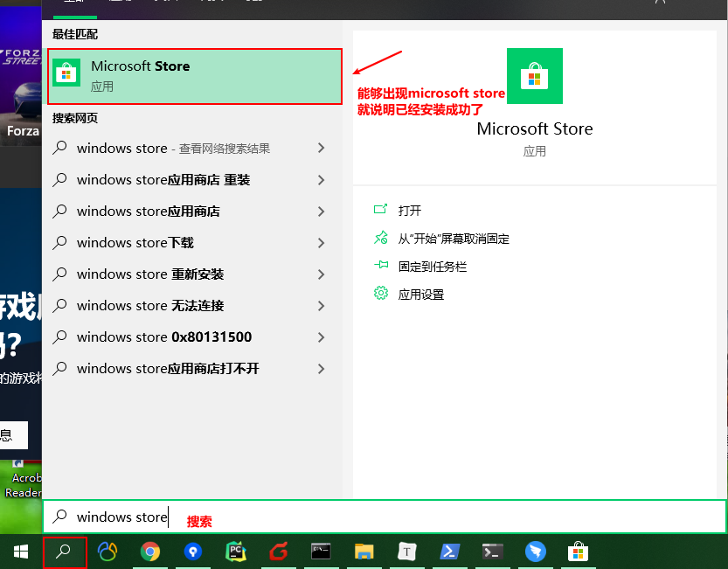Launch Typora from the taskbar

406,552
